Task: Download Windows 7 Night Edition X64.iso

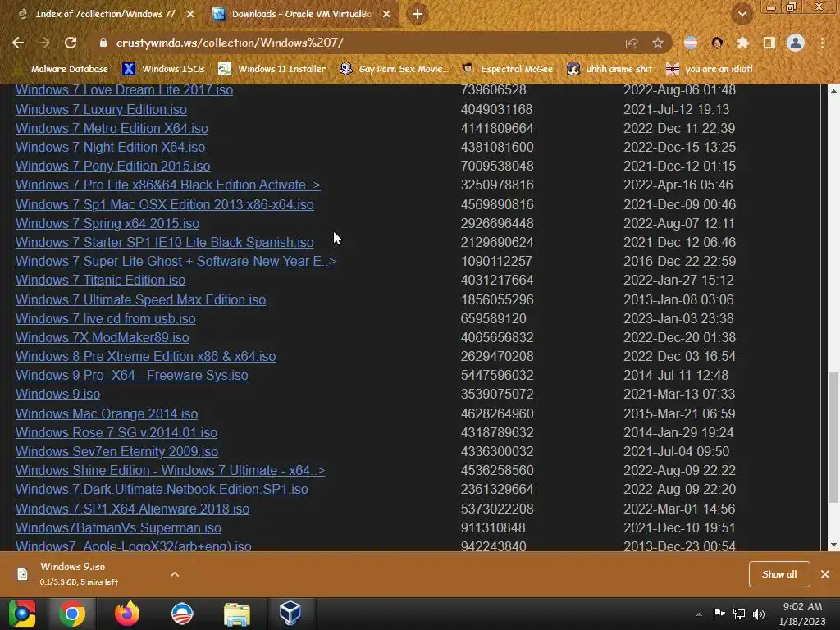Action: pos(111,148)
